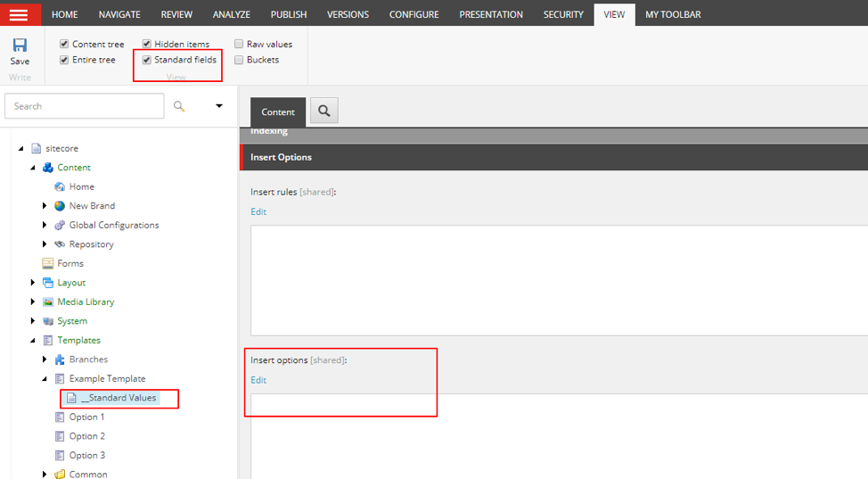This screenshot has height=479, width=868.
Task: Click the magnifier icon next to Search box
Action: click(x=179, y=106)
